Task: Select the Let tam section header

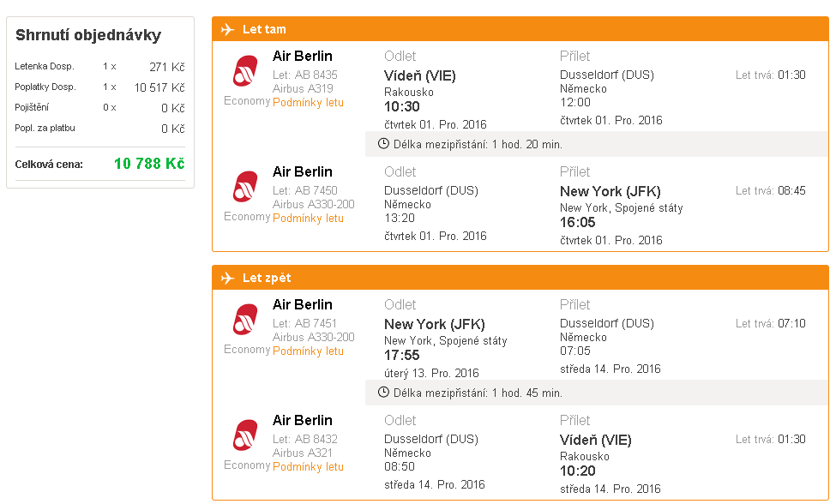Action: [x=520, y=29]
